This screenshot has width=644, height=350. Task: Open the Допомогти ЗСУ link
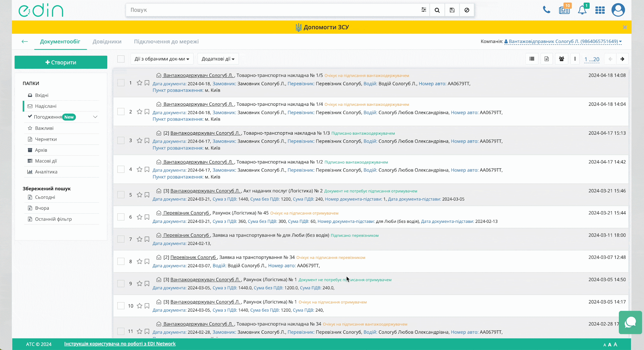(x=322, y=27)
